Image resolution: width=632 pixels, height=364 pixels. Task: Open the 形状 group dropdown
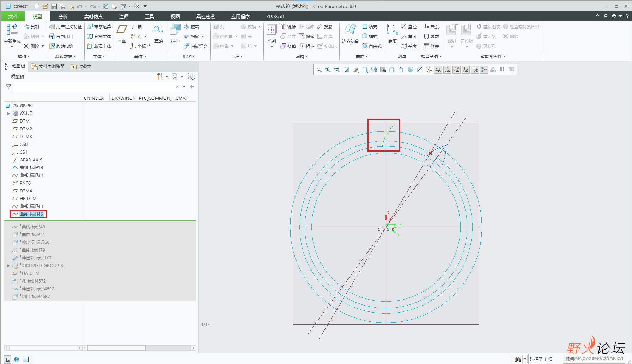[x=189, y=56]
